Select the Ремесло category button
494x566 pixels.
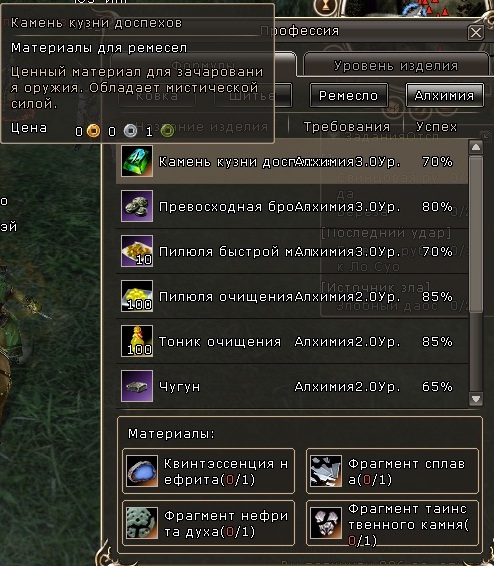348,95
